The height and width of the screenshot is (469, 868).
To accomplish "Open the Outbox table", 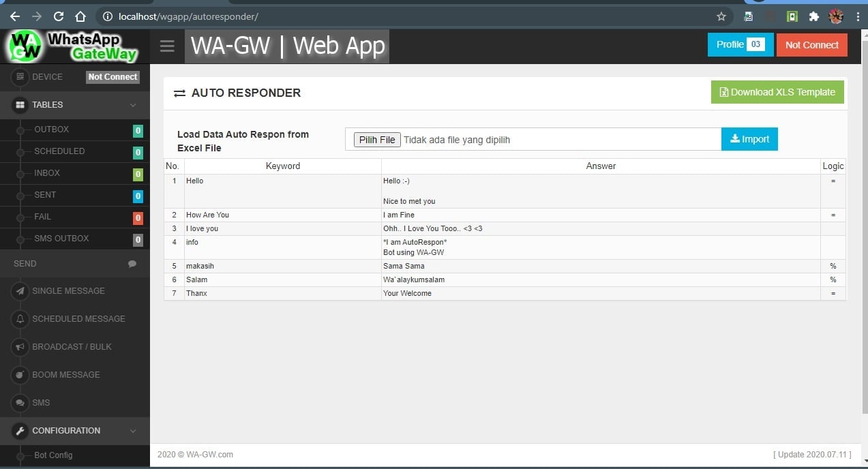I will 52,130.
